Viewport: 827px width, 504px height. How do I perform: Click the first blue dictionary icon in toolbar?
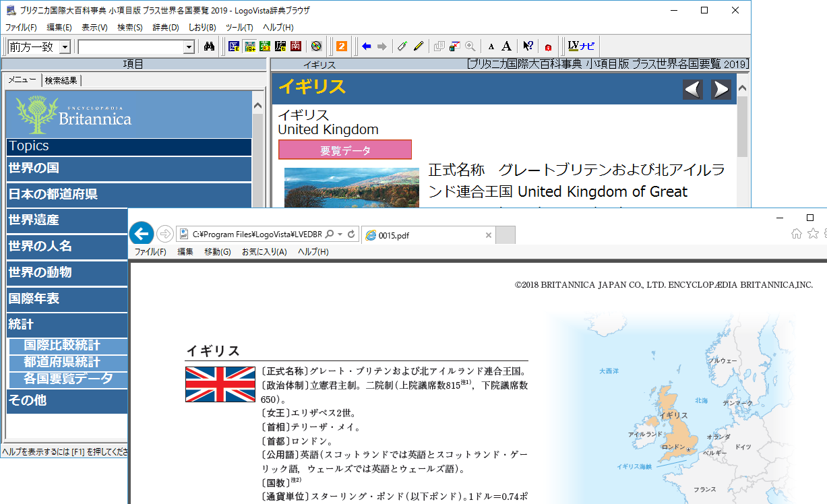234,46
